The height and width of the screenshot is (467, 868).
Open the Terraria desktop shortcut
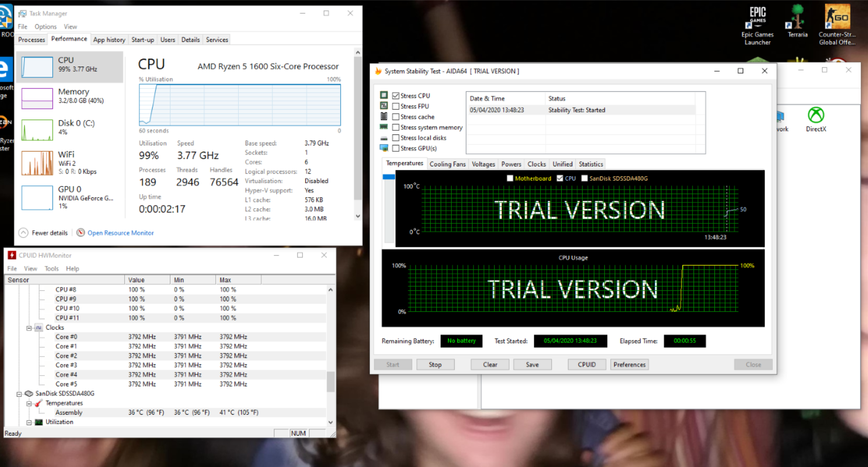click(797, 21)
